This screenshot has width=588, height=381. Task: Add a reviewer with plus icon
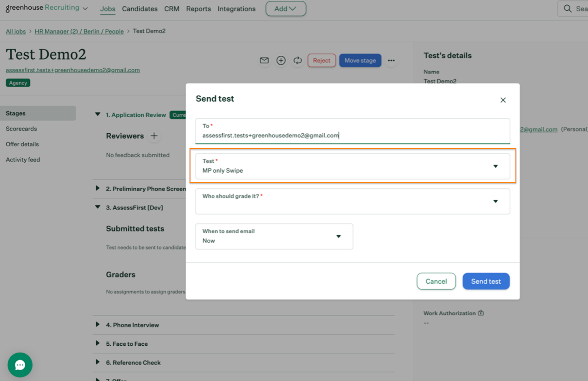pos(154,136)
